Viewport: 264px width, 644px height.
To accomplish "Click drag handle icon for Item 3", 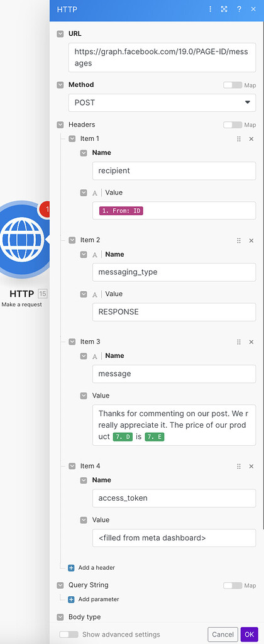I will click(239, 342).
